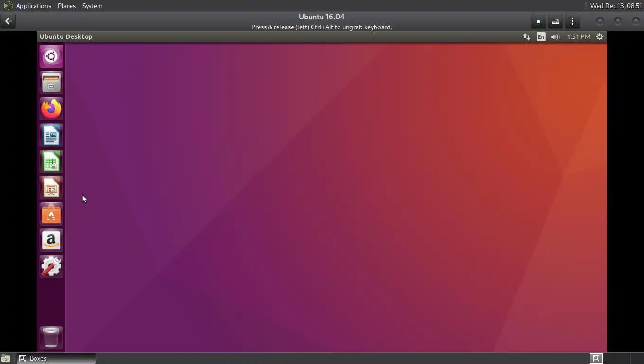Open the Amazon launcher icon

[x=51, y=240]
